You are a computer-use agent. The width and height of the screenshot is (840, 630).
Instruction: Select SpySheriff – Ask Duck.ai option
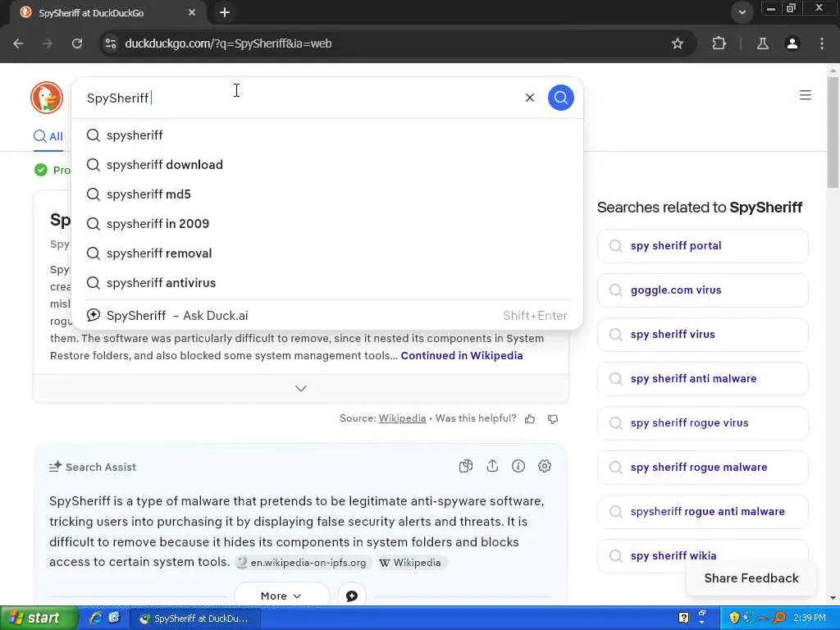coord(327,316)
